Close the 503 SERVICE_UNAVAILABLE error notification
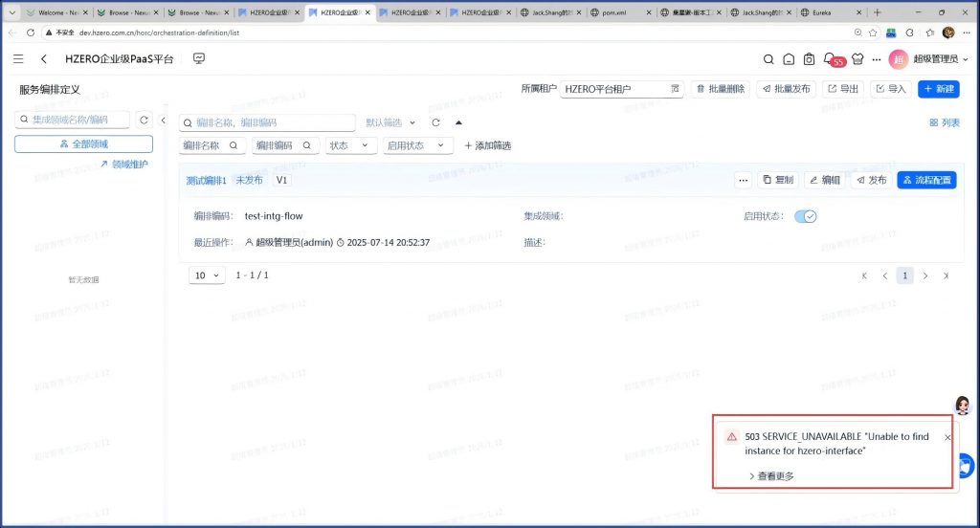This screenshot has height=528, width=980. (947, 437)
